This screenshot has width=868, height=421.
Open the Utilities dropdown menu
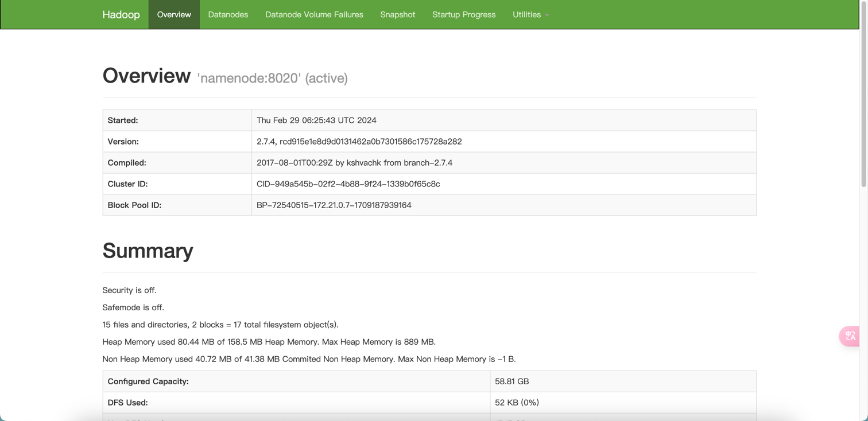click(531, 14)
